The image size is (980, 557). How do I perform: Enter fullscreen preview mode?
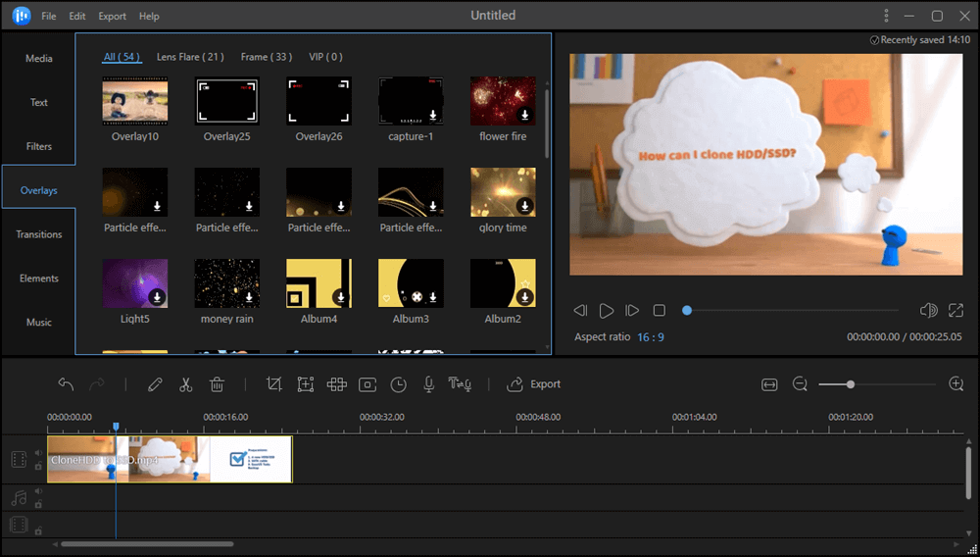coord(955,310)
